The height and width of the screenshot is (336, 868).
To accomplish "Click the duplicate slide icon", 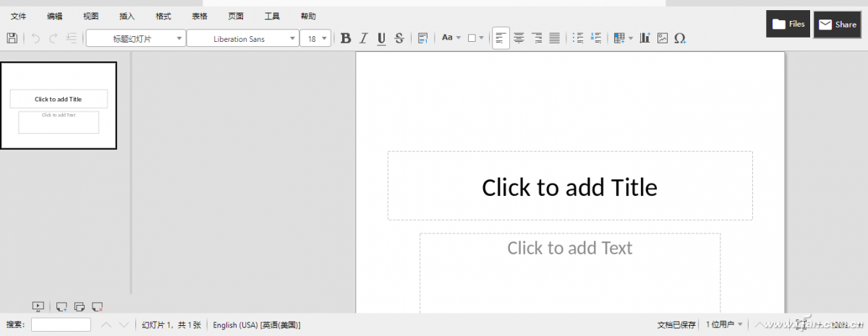I will click(80, 307).
